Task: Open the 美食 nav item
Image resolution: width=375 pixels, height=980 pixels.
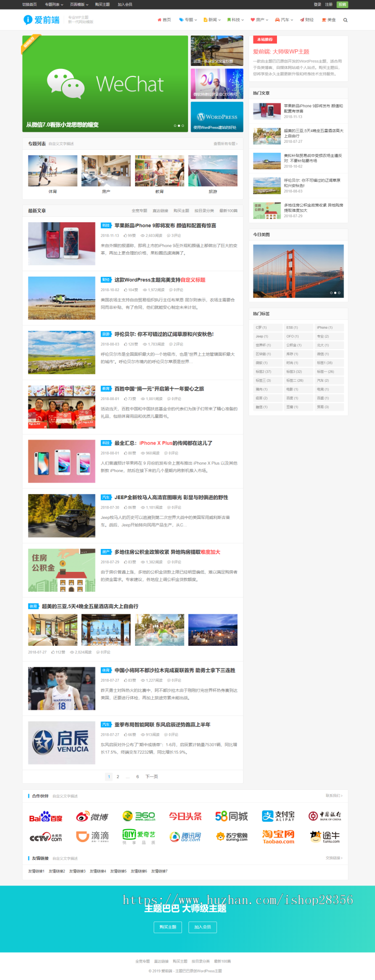Action: coord(328,20)
